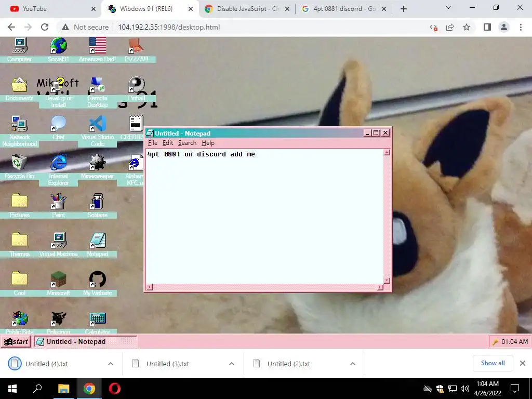532x399 pixels.
Task: Close the downloads bar
Action: (523, 363)
